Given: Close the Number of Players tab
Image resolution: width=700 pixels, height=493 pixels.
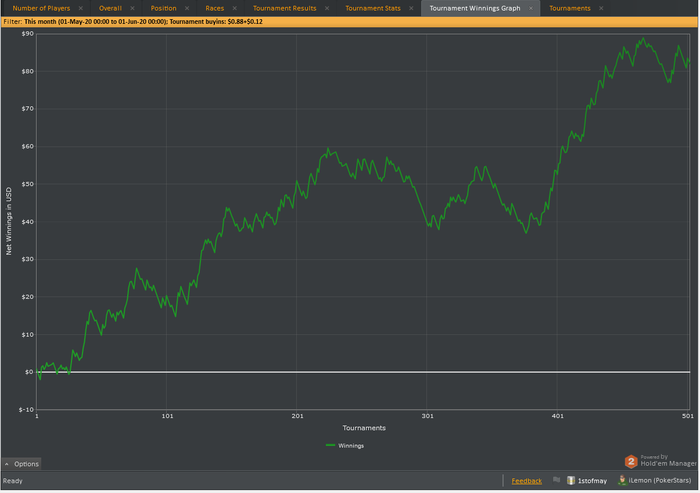Looking at the screenshot, I should (x=81, y=8).
